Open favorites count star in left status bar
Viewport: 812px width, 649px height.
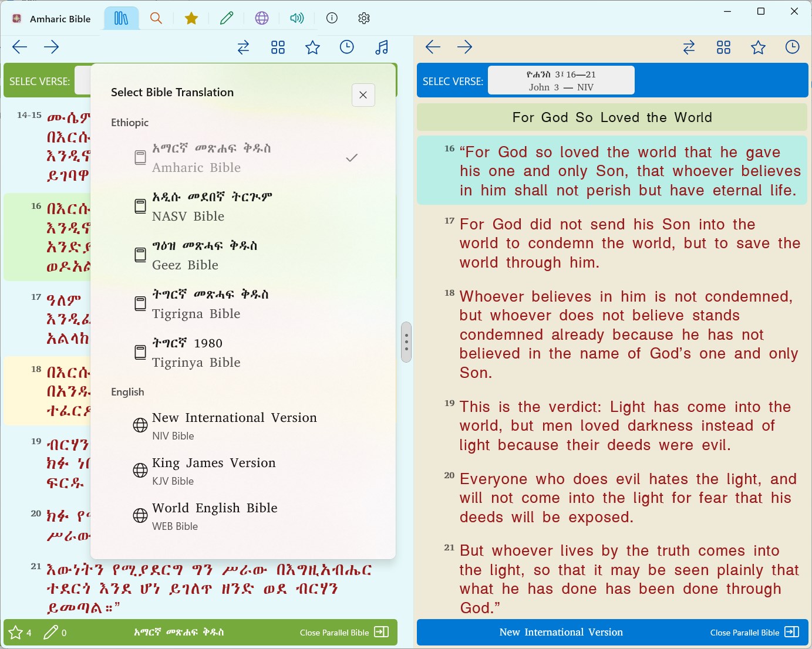(20, 633)
